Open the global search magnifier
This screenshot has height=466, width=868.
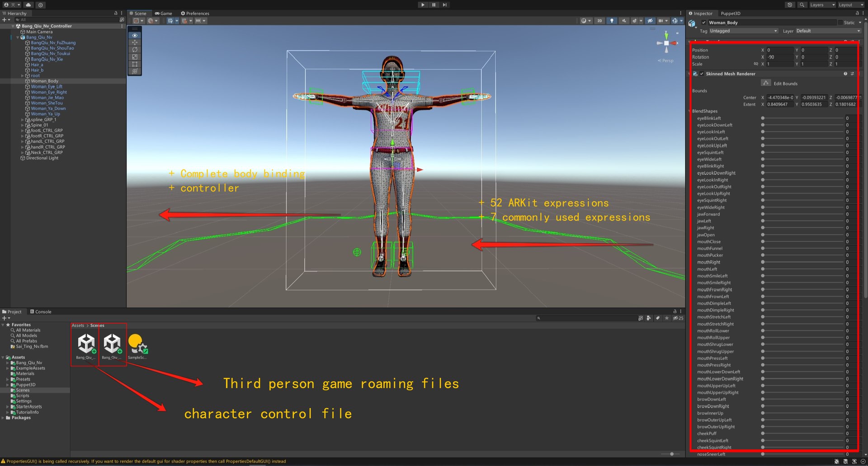(802, 5)
